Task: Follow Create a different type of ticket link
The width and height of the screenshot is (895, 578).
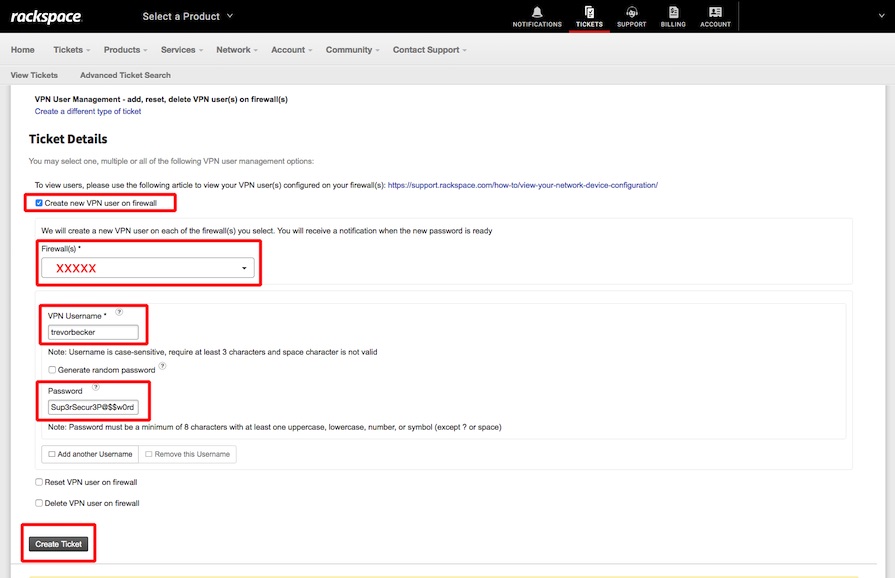Action: [88, 111]
